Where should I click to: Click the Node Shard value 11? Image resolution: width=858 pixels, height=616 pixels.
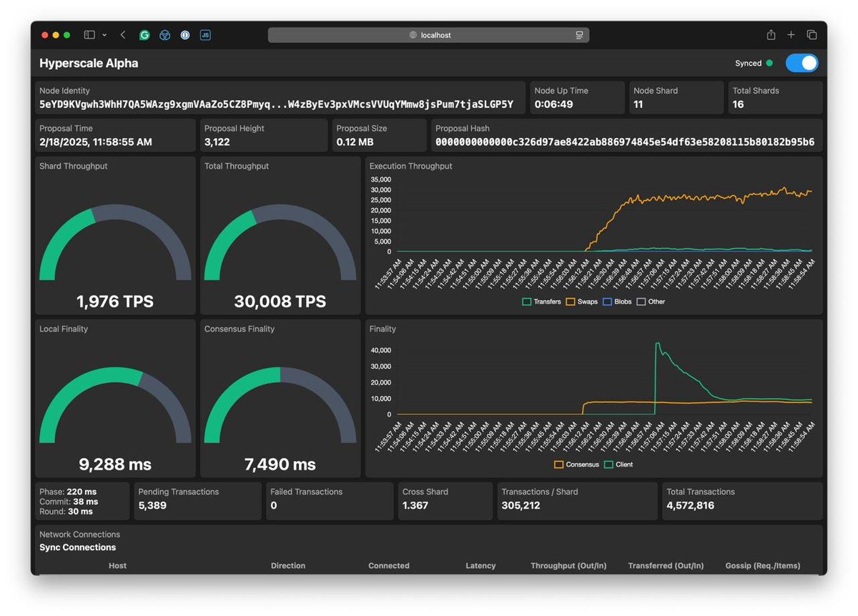point(638,104)
